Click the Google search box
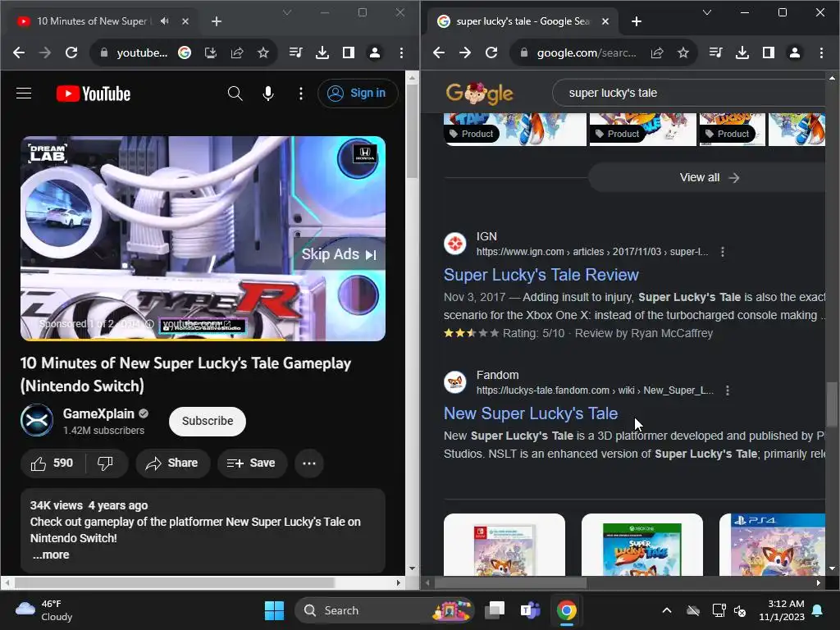 (x=689, y=93)
